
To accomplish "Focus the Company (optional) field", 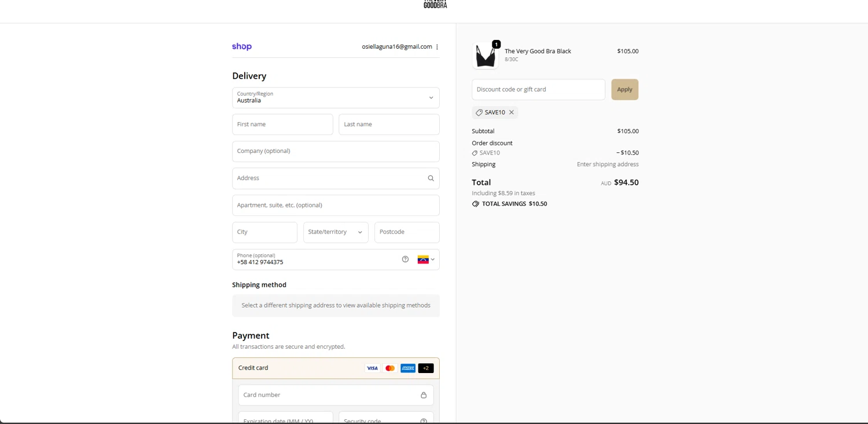I will pyautogui.click(x=336, y=151).
